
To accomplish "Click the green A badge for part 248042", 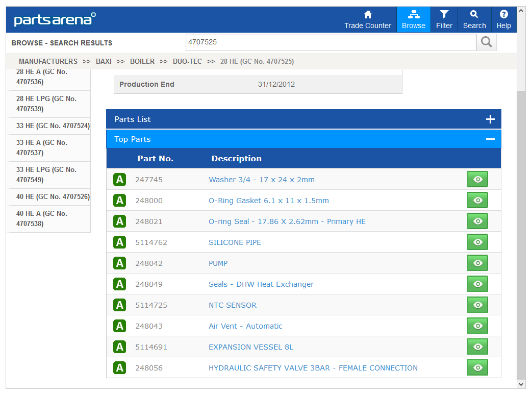I will [119, 263].
